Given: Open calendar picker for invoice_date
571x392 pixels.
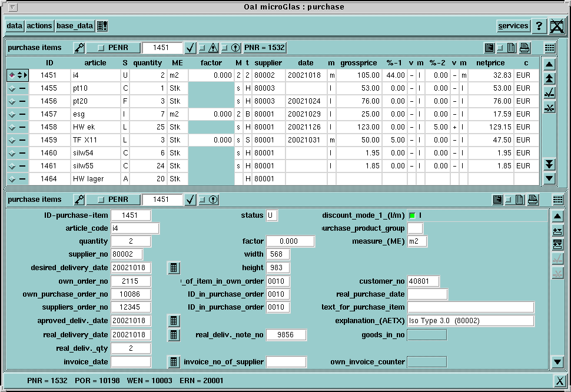Looking at the screenshot, I should 174,361.
